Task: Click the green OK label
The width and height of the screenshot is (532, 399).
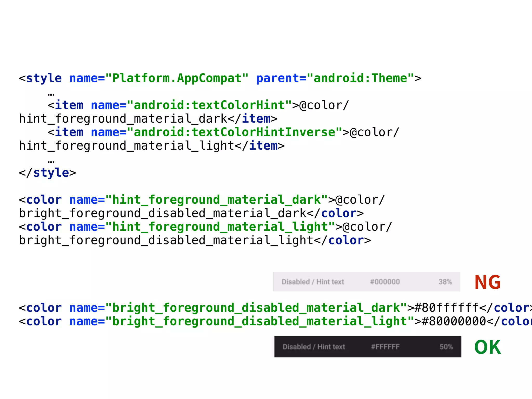Action: (x=488, y=347)
